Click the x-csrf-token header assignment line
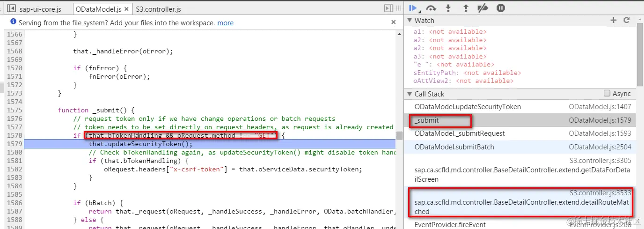This screenshot has width=644, height=229. click(233, 169)
